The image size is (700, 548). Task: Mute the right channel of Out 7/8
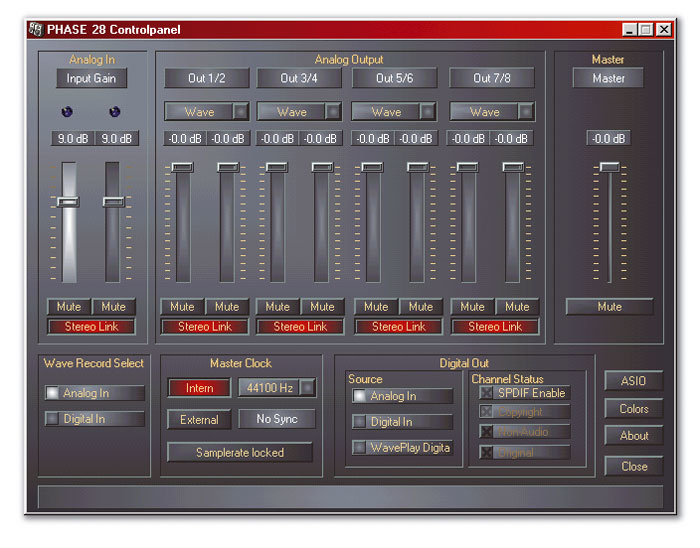click(x=517, y=307)
